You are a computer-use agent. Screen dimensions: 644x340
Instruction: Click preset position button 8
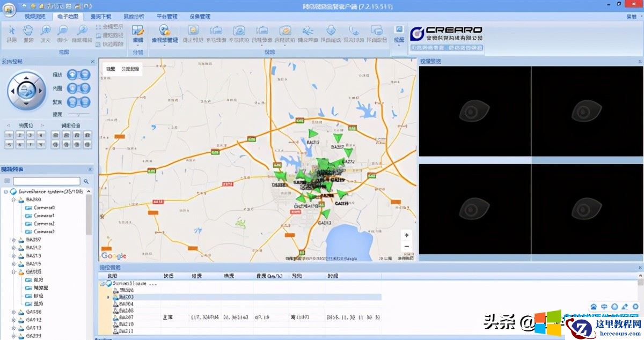[41, 145]
